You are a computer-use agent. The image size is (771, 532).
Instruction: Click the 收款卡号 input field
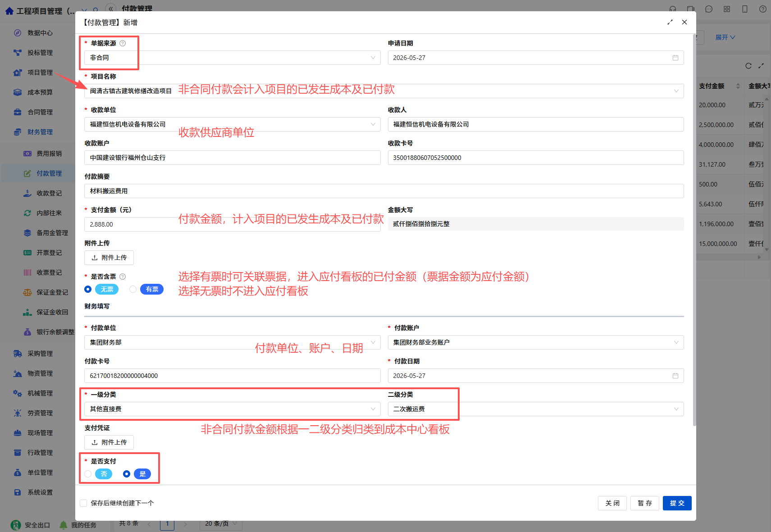(x=536, y=158)
